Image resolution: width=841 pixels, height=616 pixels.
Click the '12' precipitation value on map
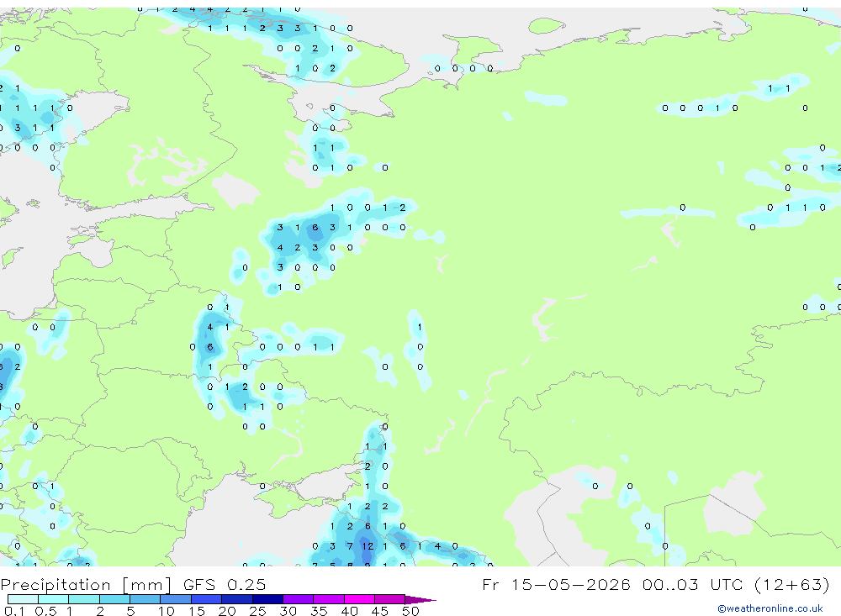368,546
